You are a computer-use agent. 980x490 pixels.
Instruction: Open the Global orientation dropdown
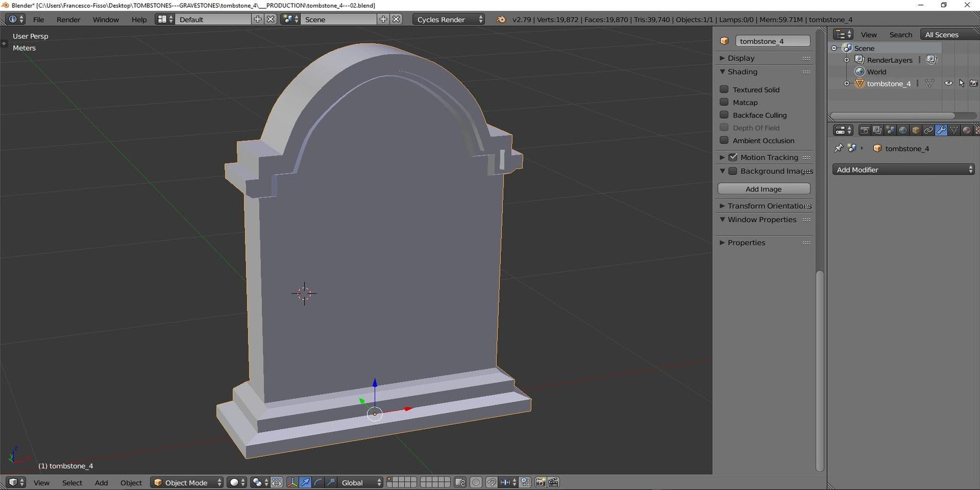(x=360, y=482)
